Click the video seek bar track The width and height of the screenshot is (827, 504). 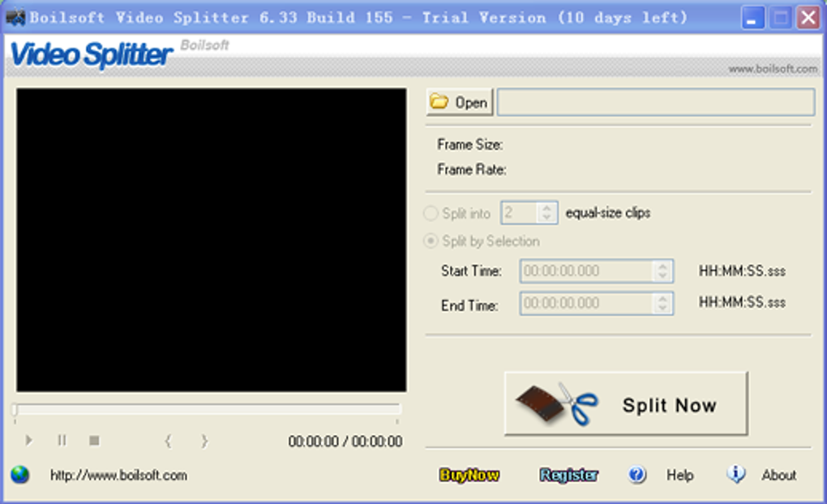(x=208, y=409)
